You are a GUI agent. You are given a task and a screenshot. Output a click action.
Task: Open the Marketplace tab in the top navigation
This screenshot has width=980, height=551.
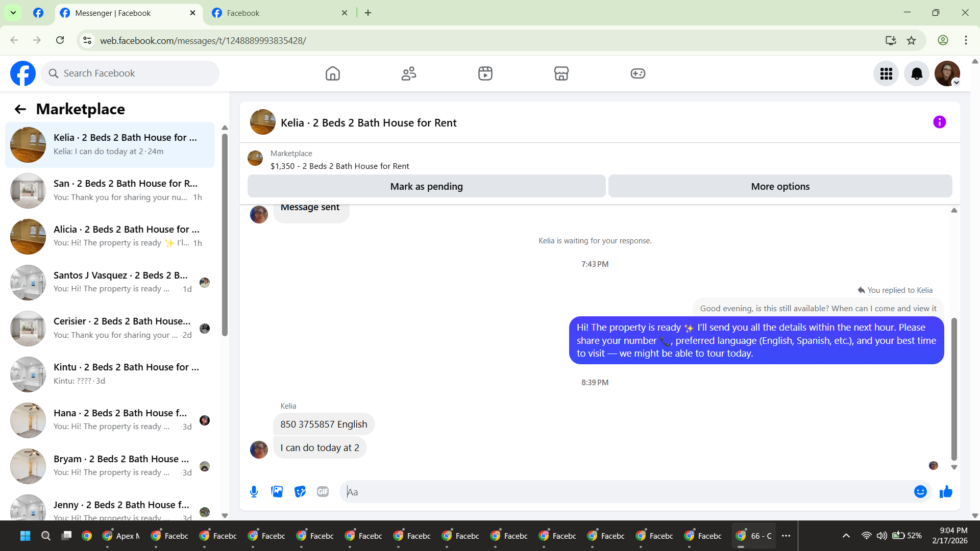[561, 74]
